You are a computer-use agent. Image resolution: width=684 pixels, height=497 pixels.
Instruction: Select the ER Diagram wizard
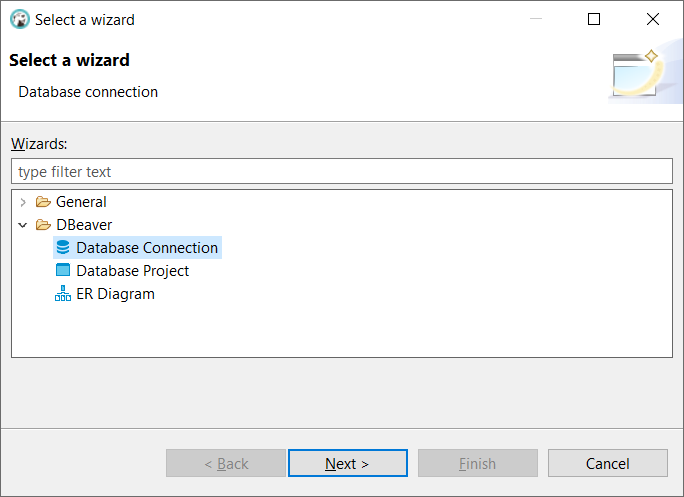click(116, 294)
